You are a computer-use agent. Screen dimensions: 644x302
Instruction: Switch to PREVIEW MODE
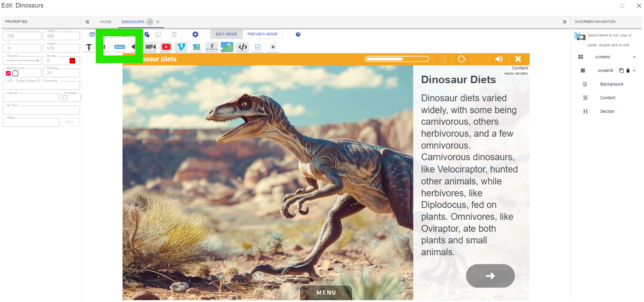pos(262,34)
